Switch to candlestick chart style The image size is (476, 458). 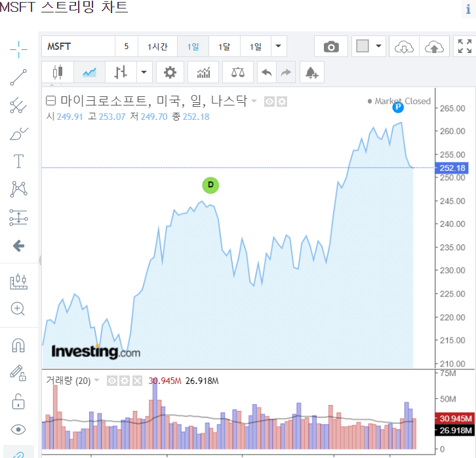coord(58,72)
